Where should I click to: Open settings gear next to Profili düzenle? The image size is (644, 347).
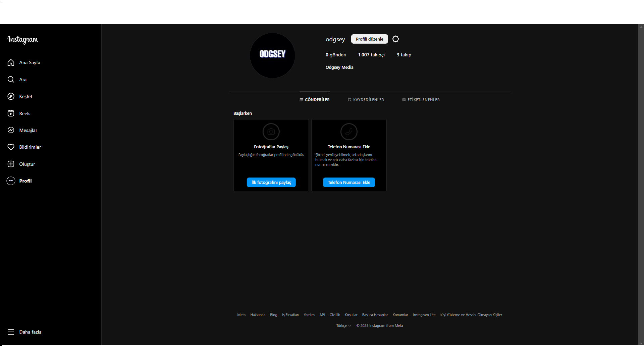396,39
